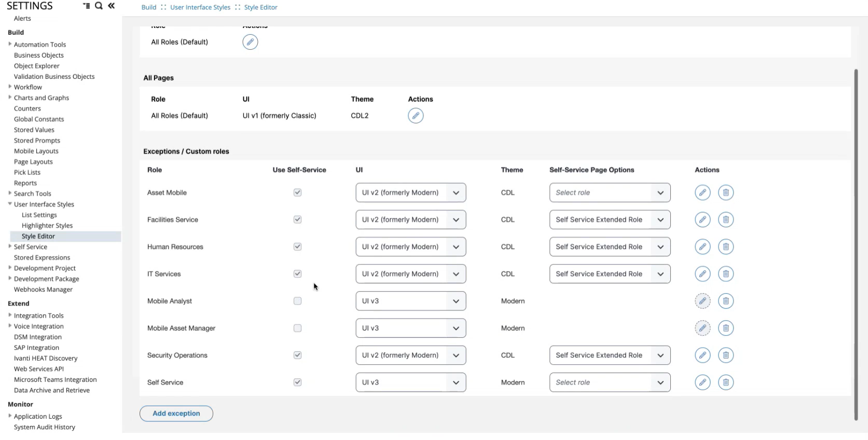Check Use Self-Service for Mobile Asset Manager
Screen dimensions: 868x440
pos(297,328)
